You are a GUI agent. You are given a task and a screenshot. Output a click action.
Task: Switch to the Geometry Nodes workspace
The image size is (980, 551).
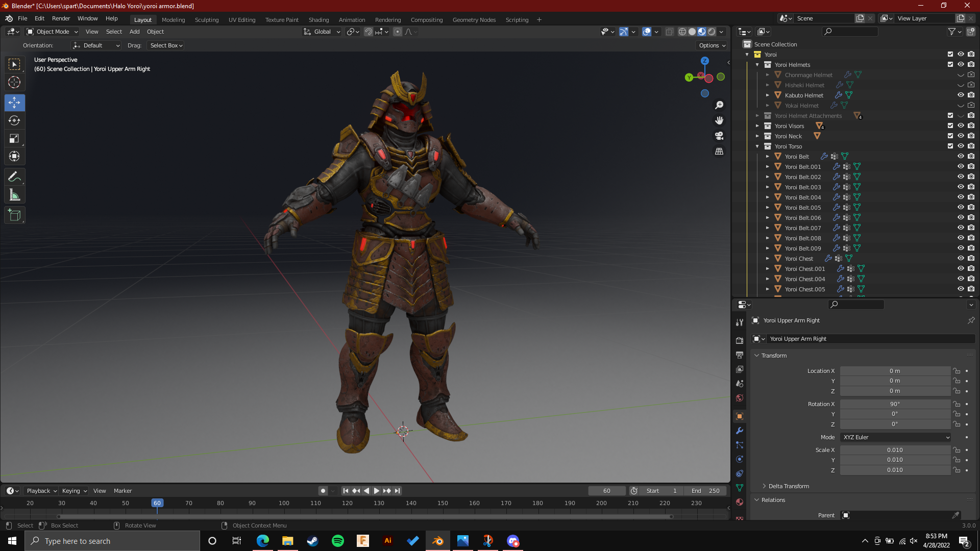(x=474, y=20)
